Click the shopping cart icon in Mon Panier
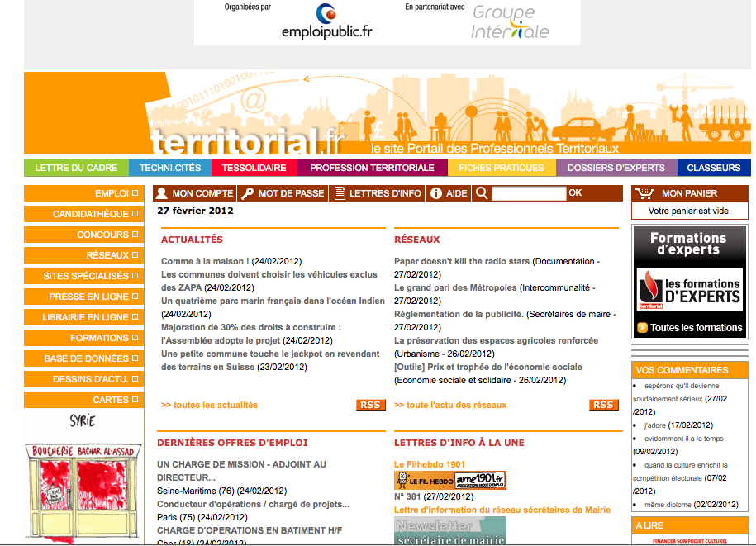The image size is (756, 546). (644, 193)
